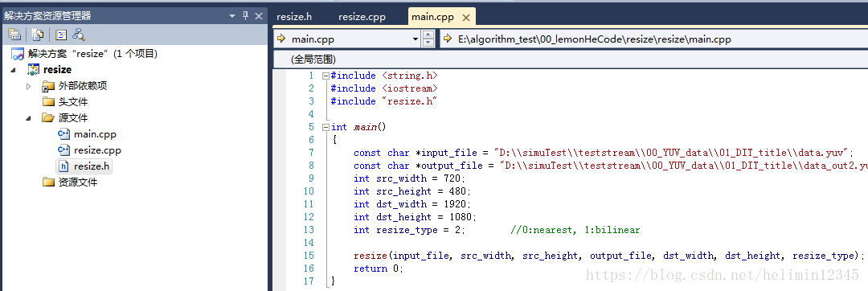Close the Solution Explorer panel
This screenshot has width=868, height=291.
[x=259, y=16]
